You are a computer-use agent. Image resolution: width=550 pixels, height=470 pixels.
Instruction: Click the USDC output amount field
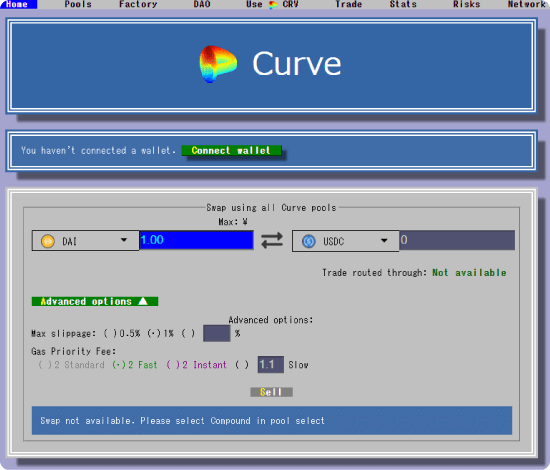(457, 240)
